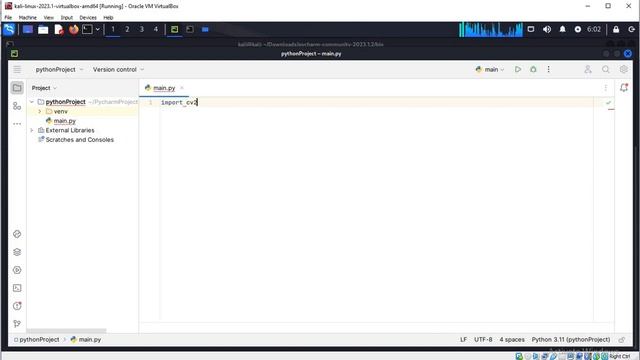Screen dimensions: 640x360
Task: Open the Structure tool window icon
Action: 17,106
